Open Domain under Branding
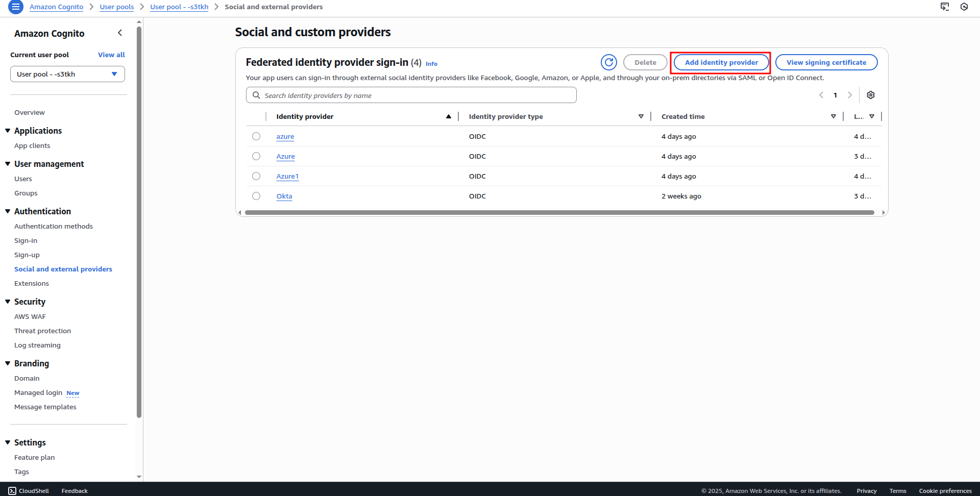The height and width of the screenshot is (496, 980). [27, 378]
